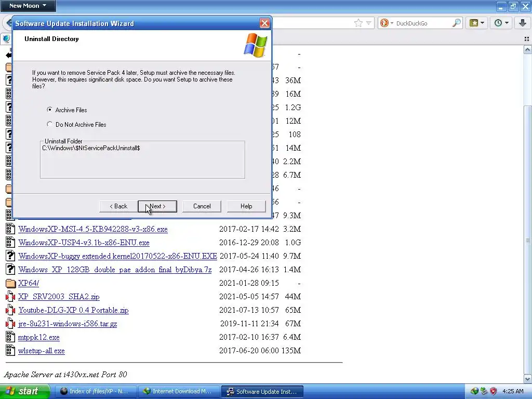This screenshot has width=532, height=399.
Task: Click the page vertical scrollbar thumb
Action: (x=528, y=239)
